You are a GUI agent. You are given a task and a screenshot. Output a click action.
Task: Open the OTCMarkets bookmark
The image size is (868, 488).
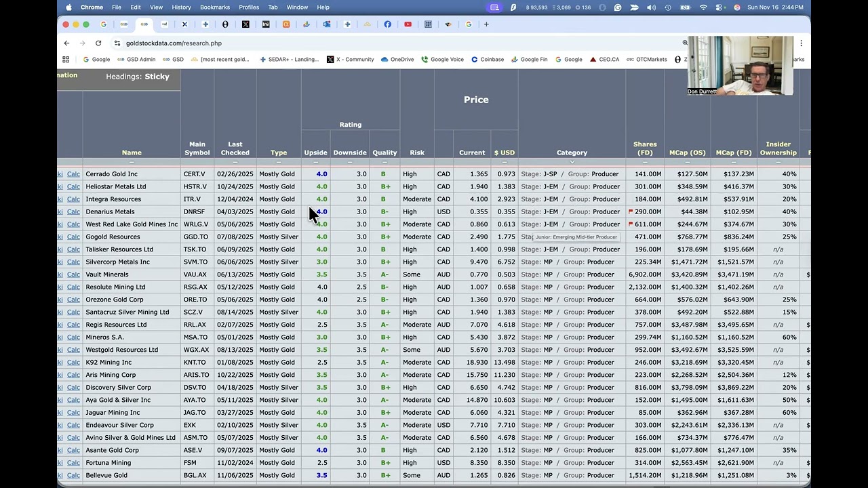tap(647, 60)
